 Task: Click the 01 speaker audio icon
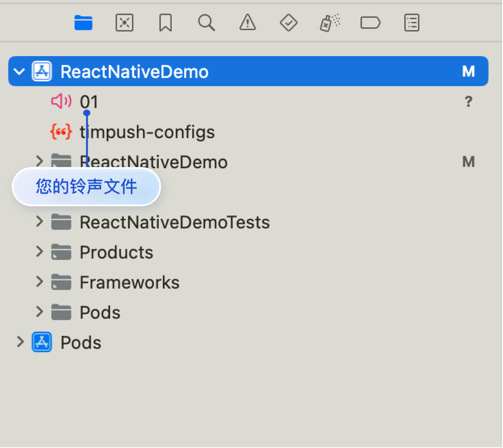coord(61,101)
